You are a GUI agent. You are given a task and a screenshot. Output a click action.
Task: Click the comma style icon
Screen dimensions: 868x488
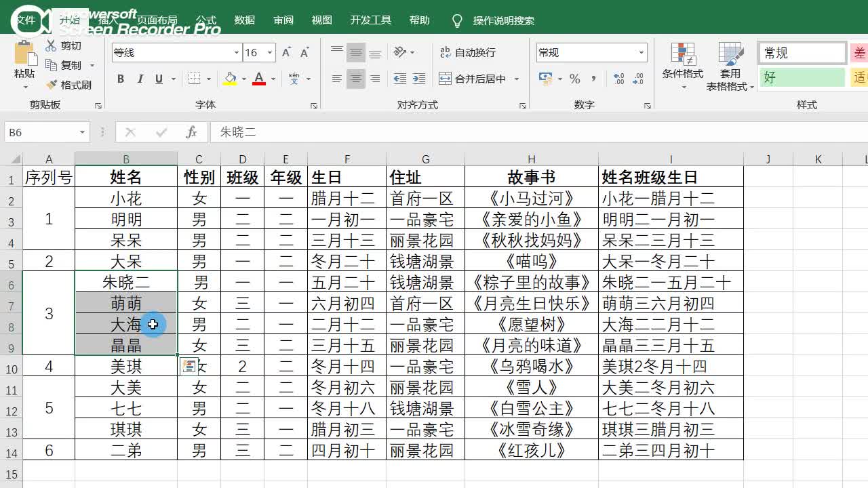[593, 79]
